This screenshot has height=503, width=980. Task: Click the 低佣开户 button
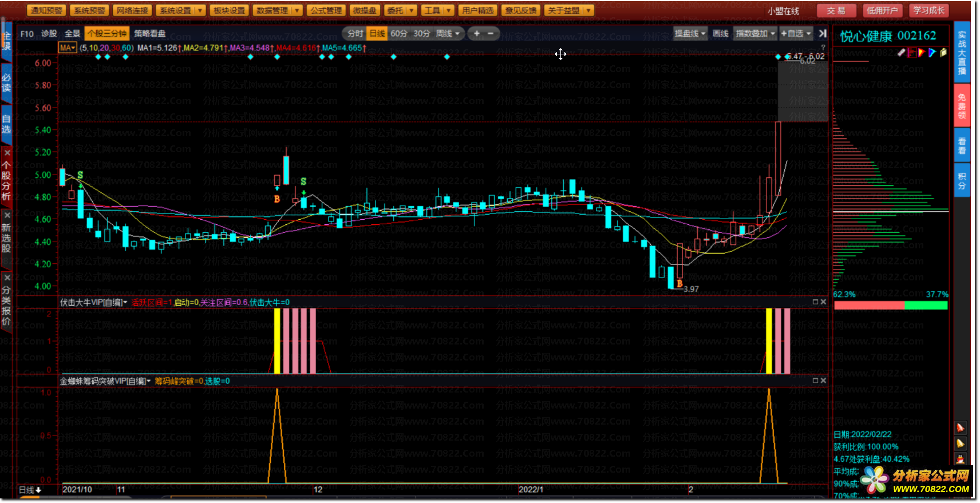(x=882, y=10)
